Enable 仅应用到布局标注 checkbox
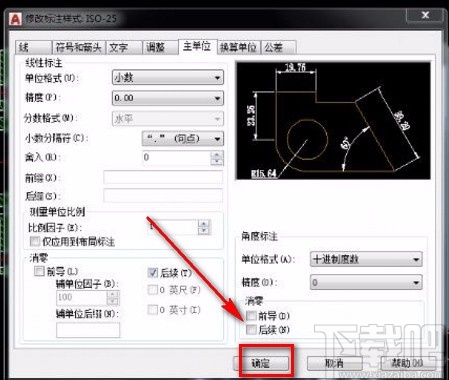Viewport: 449px width, 380px height. click(35, 241)
